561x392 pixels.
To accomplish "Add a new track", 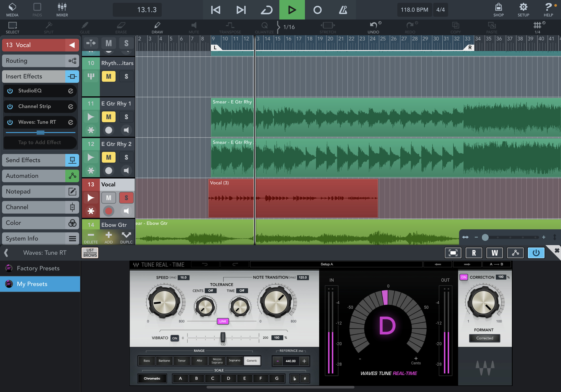I will (109, 238).
